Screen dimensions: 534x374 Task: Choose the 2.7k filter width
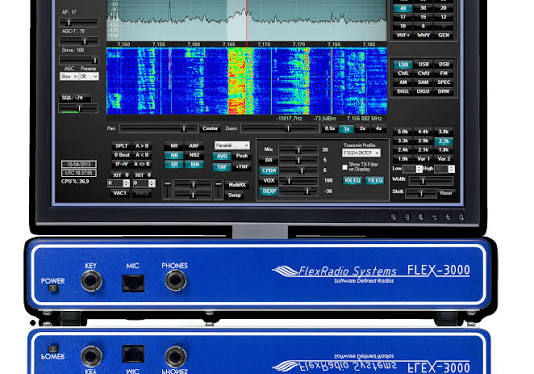(x=443, y=141)
